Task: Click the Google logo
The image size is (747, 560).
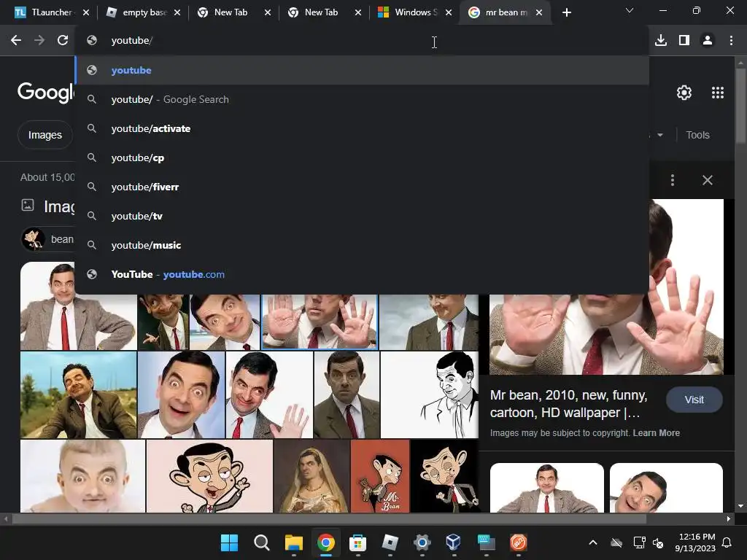Action: 46,91
